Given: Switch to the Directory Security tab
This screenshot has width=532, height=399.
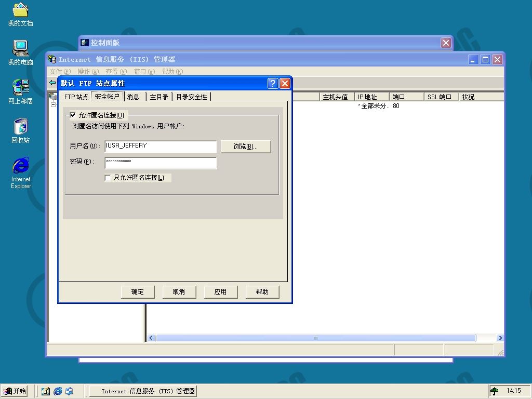Looking at the screenshot, I should (x=192, y=97).
